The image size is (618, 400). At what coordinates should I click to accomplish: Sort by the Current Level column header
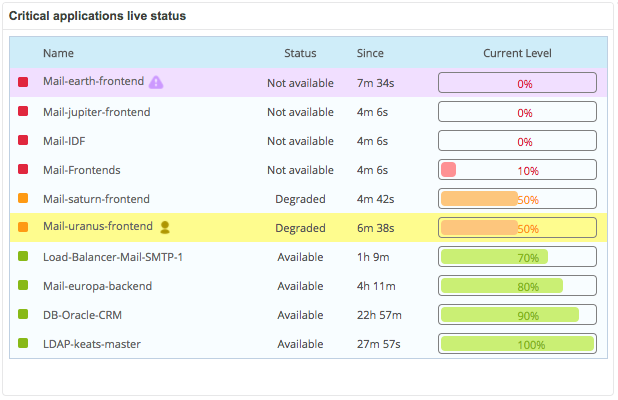tap(517, 53)
